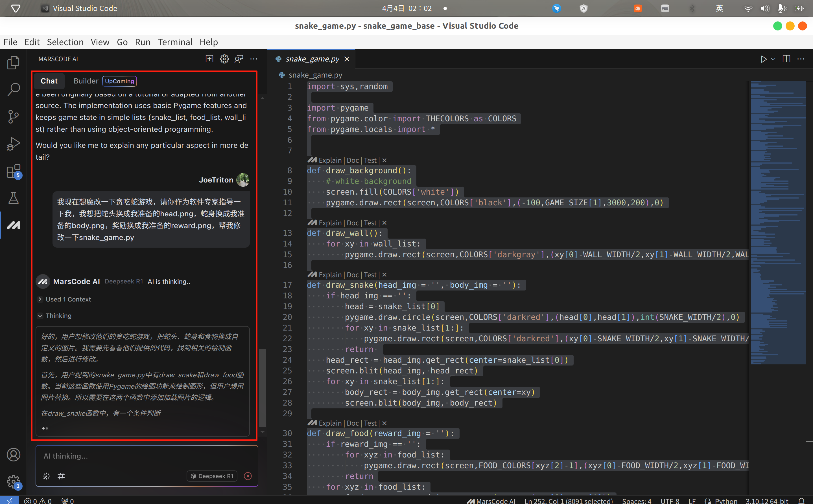Screen dimensions: 813x504
Task: Open the Search view in activity bar
Action: 13,89
